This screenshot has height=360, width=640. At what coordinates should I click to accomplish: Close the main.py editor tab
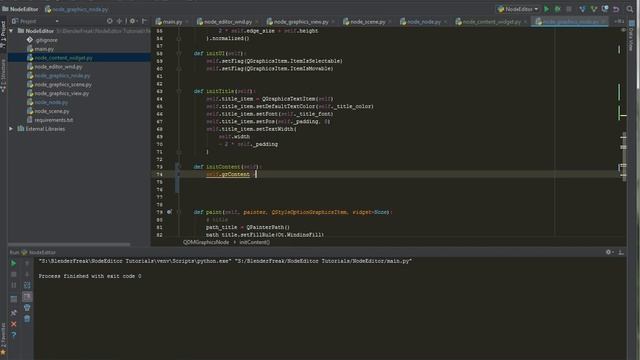[x=187, y=22]
